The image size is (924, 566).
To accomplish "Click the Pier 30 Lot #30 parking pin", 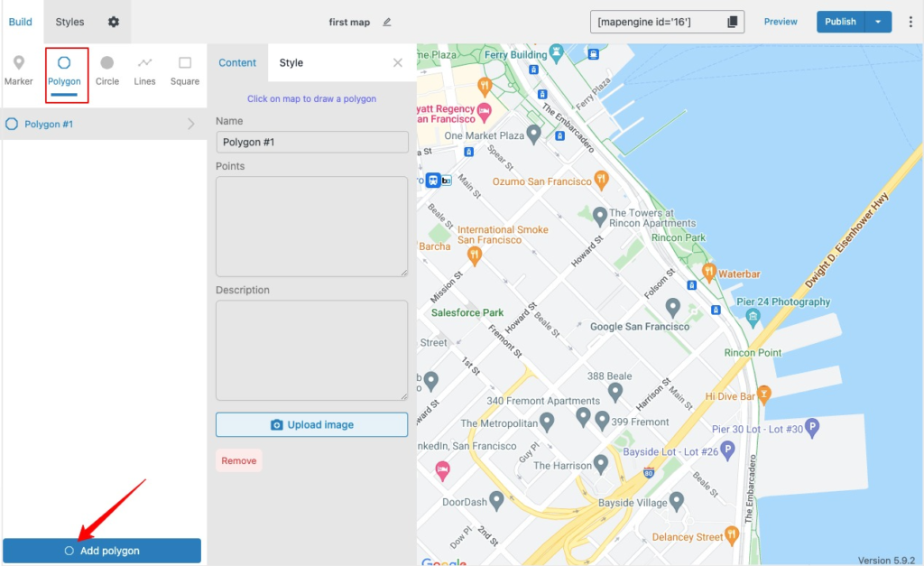I will pyautogui.click(x=812, y=428).
